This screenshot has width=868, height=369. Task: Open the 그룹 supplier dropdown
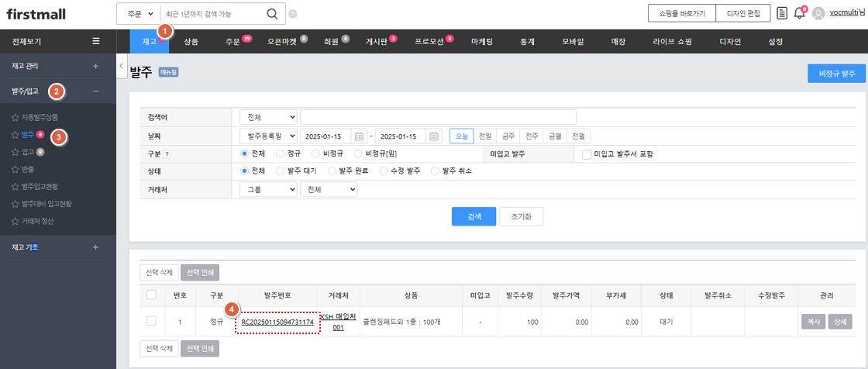[x=268, y=189]
